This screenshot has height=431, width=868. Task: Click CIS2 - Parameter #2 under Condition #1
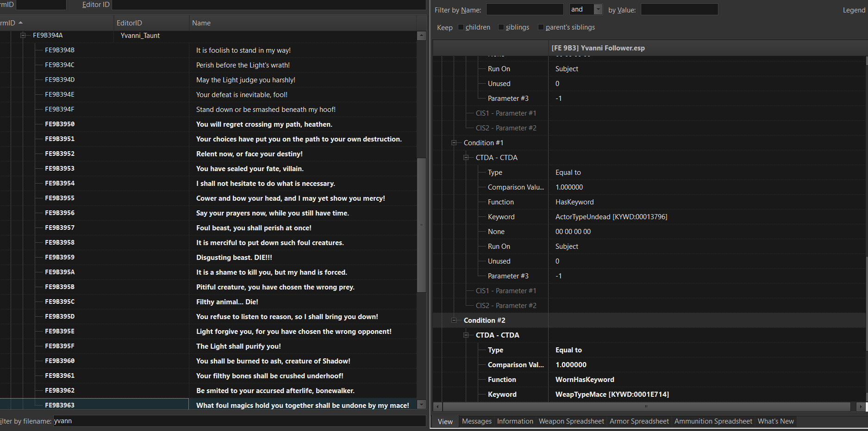pos(506,306)
